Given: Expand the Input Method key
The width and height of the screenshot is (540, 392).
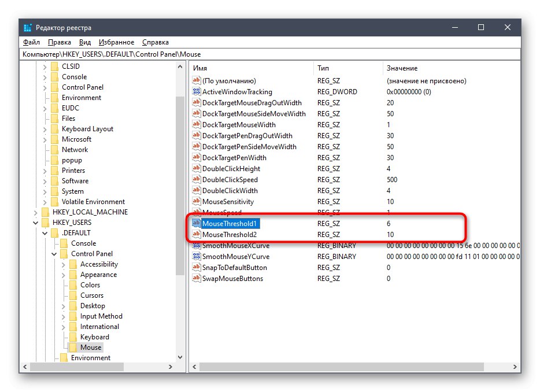Looking at the screenshot, I should pos(64,317).
